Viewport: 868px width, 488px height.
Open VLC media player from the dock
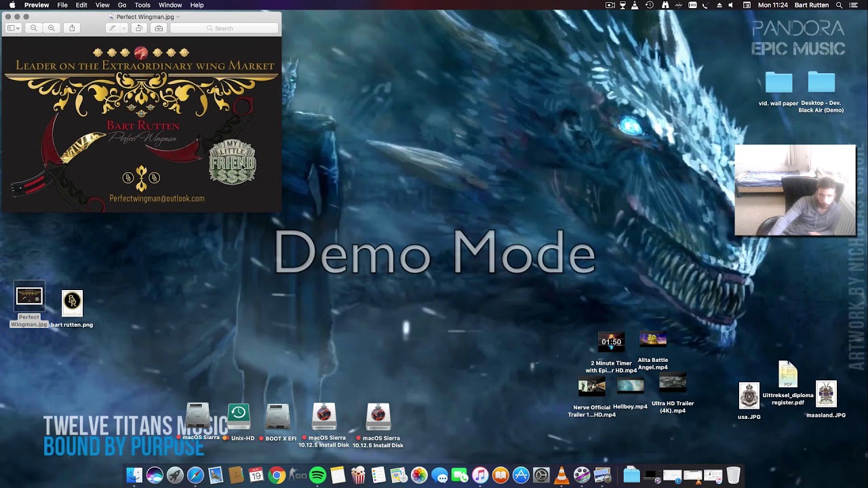point(561,476)
